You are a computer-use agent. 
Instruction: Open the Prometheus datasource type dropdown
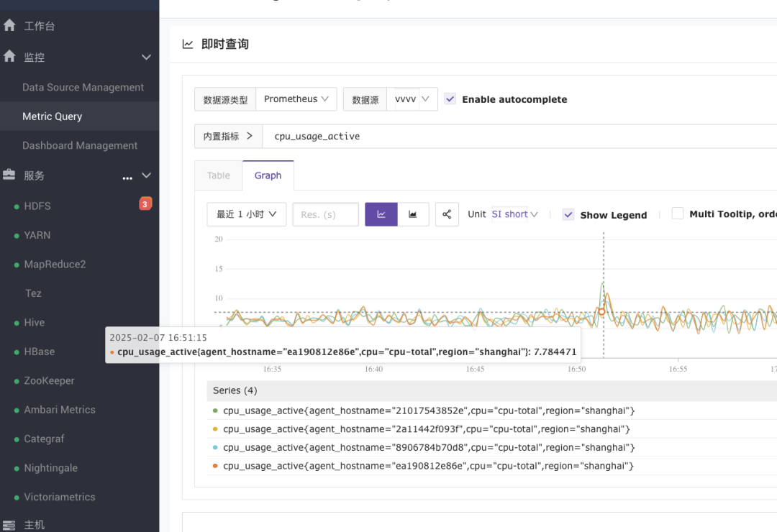coord(296,99)
